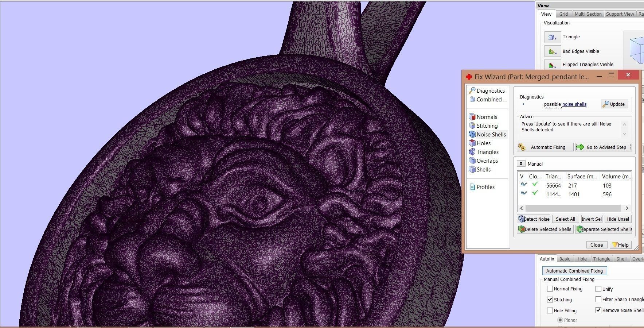Select Combined fix step in sidebar
This screenshot has height=328, width=644.
click(x=488, y=99)
